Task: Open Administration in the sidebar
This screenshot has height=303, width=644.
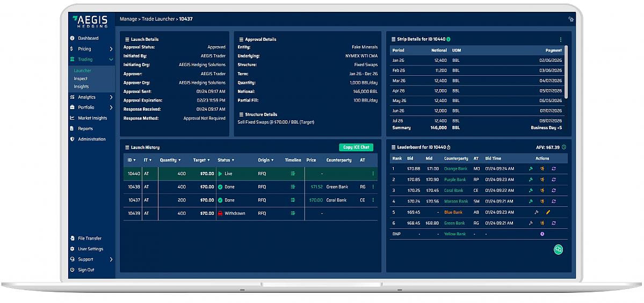Action: [92, 139]
